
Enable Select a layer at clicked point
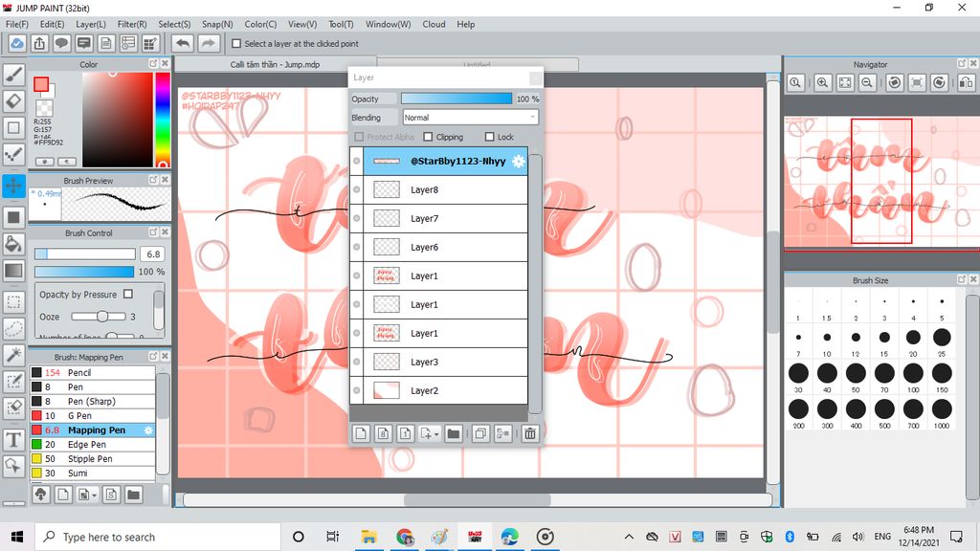[x=236, y=44]
